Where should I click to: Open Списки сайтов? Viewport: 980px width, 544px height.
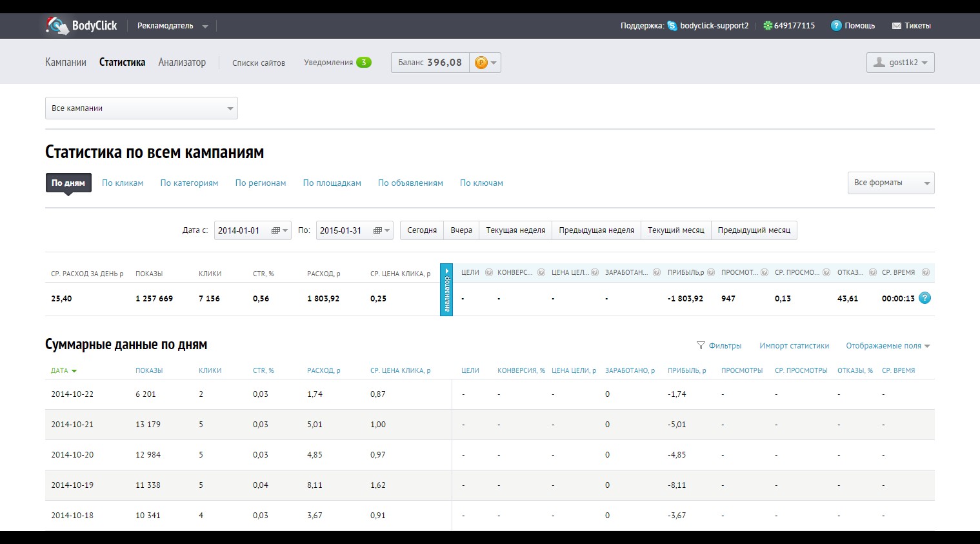tap(259, 63)
